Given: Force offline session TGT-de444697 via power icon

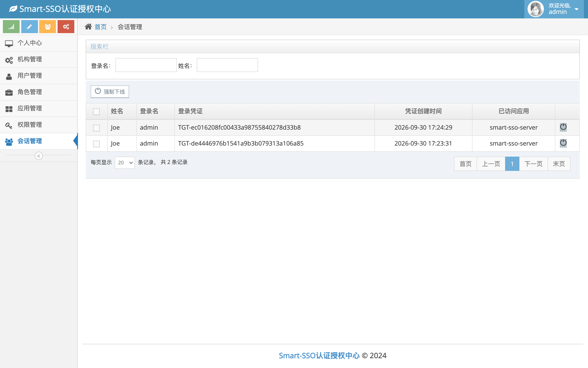Looking at the screenshot, I should pos(563,143).
